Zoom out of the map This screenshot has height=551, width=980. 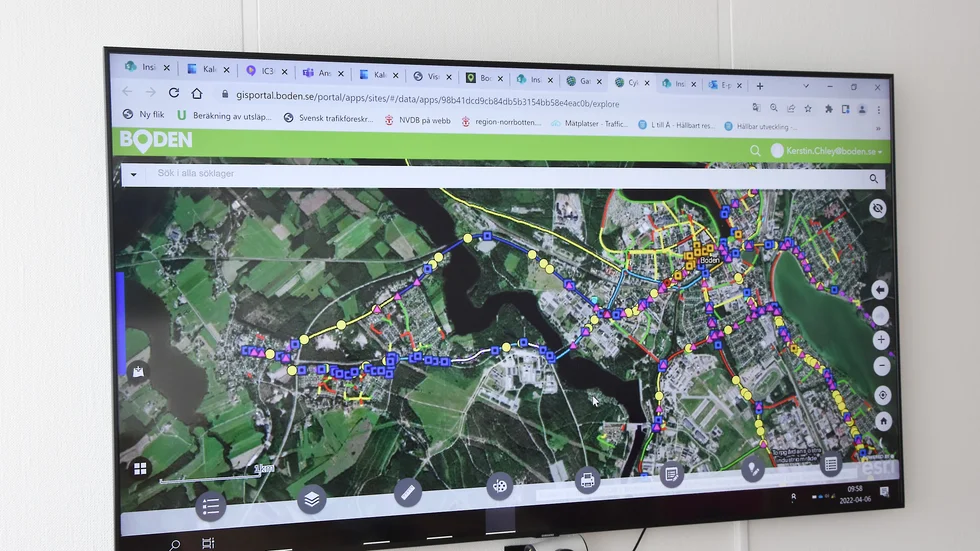(882, 365)
